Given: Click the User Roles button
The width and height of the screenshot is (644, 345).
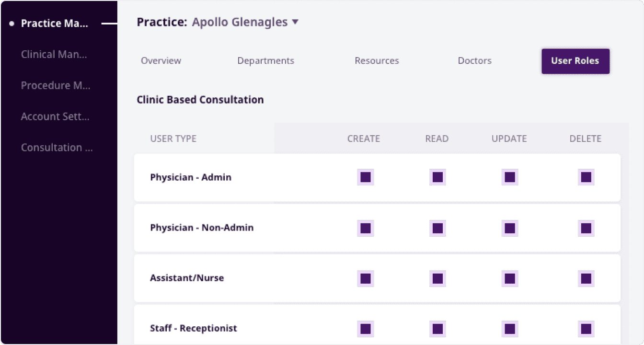Looking at the screenshot, I should pyautogui.click(x=575, y=61).
